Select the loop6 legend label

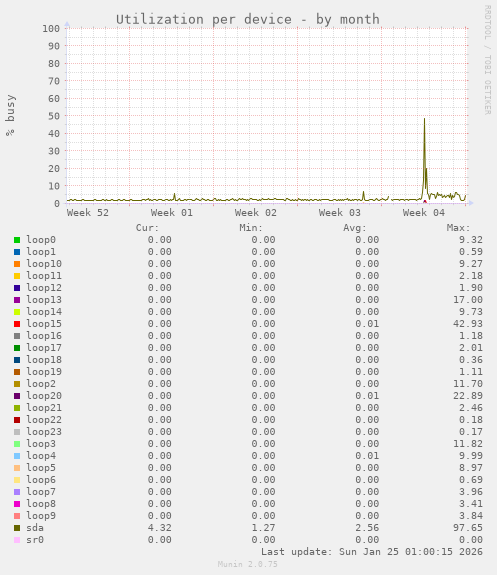41,480
